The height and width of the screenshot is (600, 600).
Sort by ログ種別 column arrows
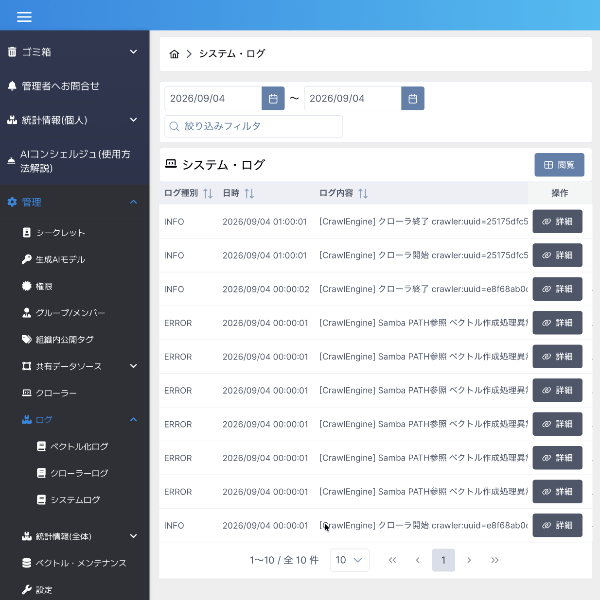tap(208, 193)
